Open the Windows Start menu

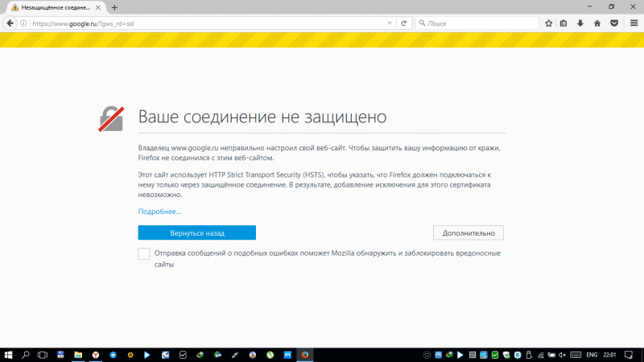click(x=8, y=355)
